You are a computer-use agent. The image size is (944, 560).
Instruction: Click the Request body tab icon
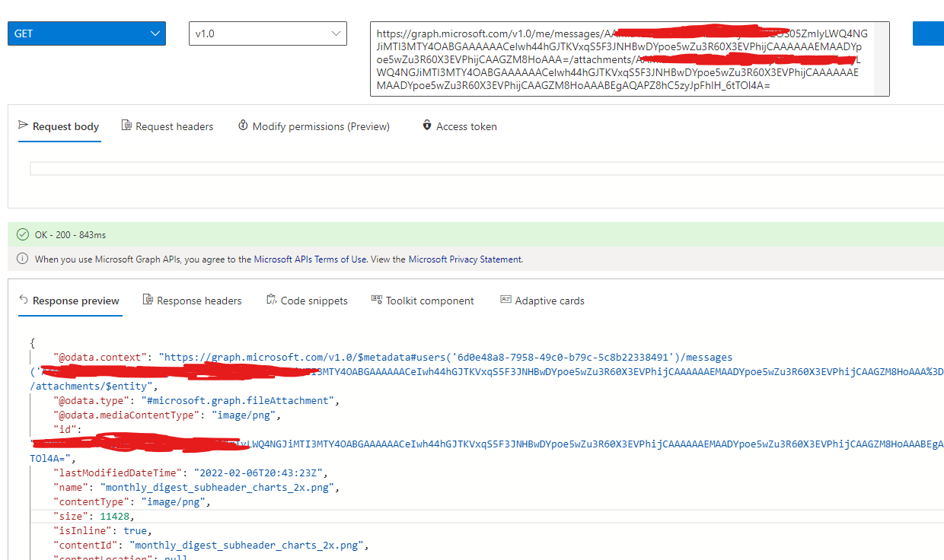pyautogui.click(x=24, y=126)
